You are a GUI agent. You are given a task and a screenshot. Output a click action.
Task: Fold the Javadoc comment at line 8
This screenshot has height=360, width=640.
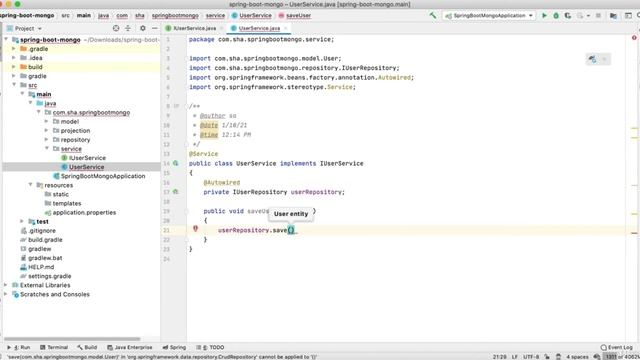187,106
